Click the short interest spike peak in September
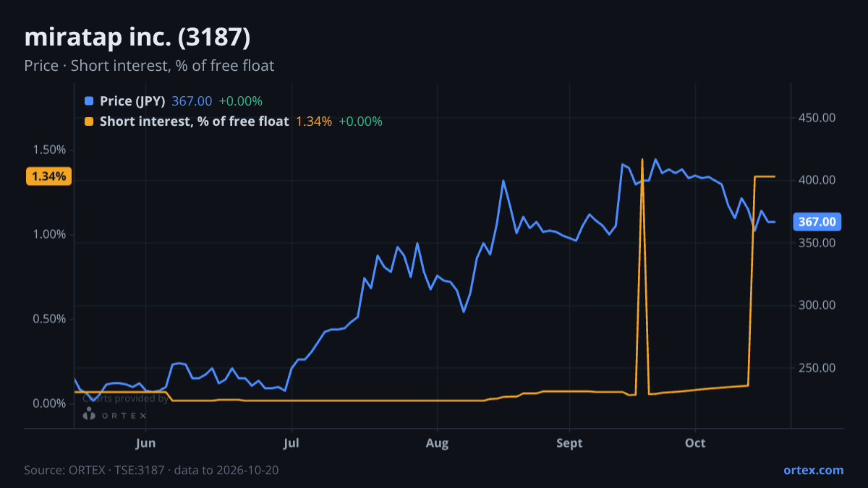The height and width of the screenshot is (488, 868). (642, 159)
